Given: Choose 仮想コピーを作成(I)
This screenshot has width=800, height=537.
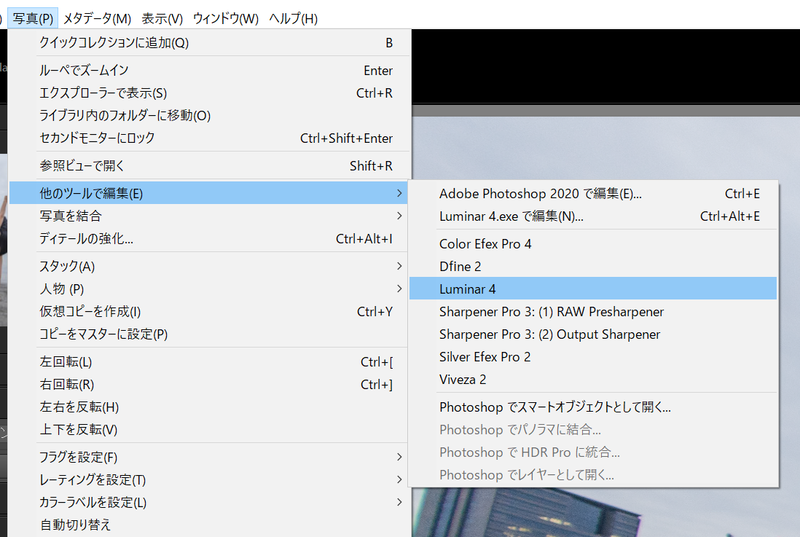Looking at the screenshot, I should point(208,311).
